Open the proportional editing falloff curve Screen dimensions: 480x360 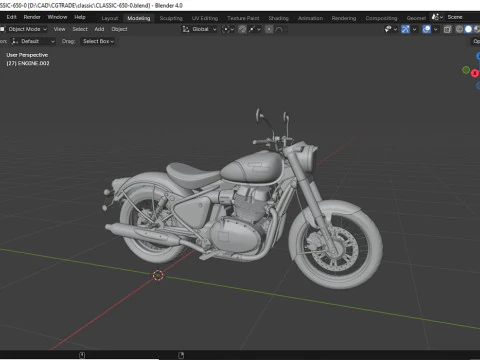click(279, 29)
